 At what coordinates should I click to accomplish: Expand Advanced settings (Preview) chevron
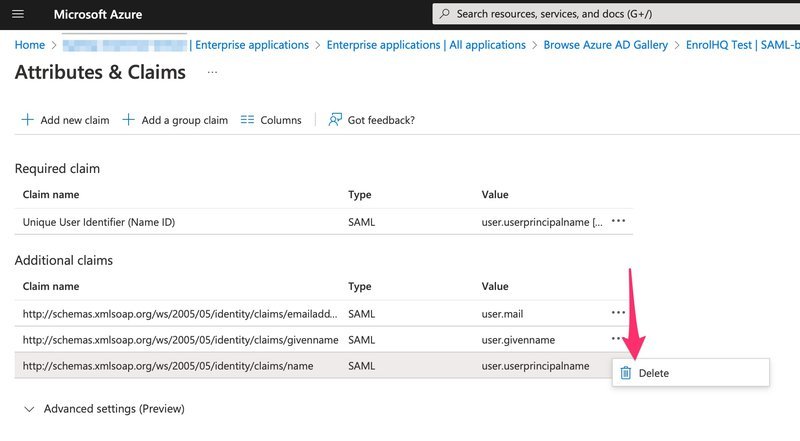[x=30, y=409]
